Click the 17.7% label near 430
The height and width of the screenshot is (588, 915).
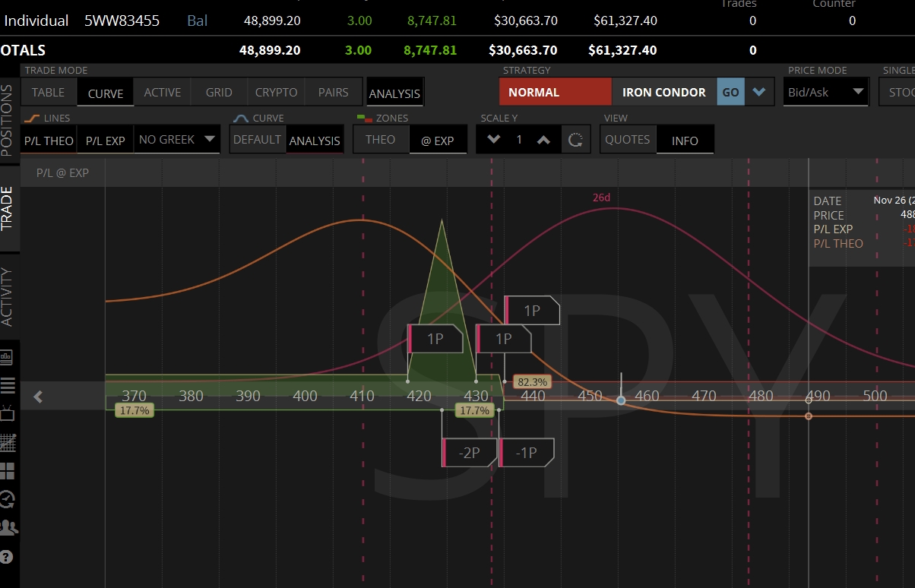pyautogui.click(x=475, y=410)
